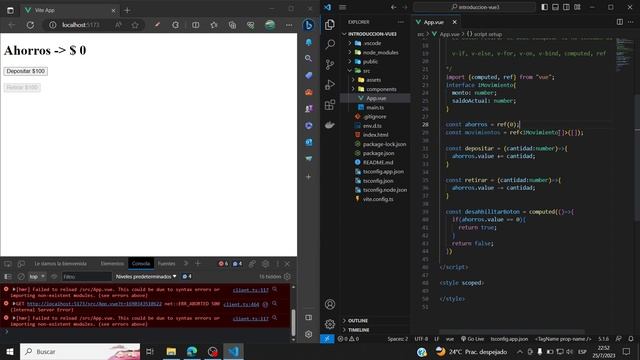640x360 pixels.
Task: Toggle VS Code panel layout button
Action: pos(556,7)
